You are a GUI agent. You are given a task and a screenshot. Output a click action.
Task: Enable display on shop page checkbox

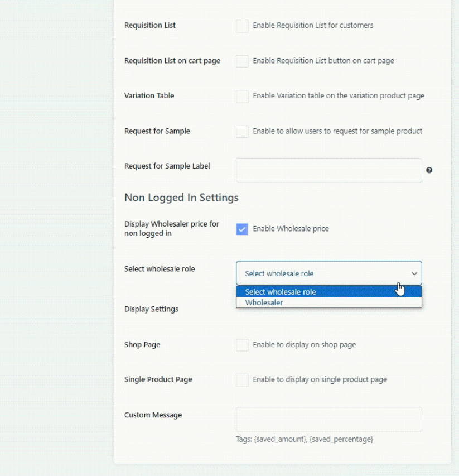pyautogui.click(x=242, y=345)
